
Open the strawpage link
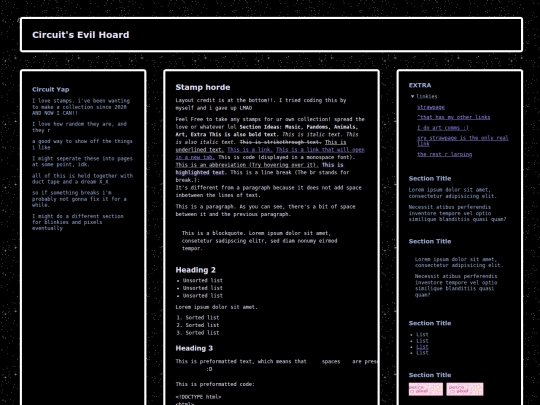[x=431, y=107]
